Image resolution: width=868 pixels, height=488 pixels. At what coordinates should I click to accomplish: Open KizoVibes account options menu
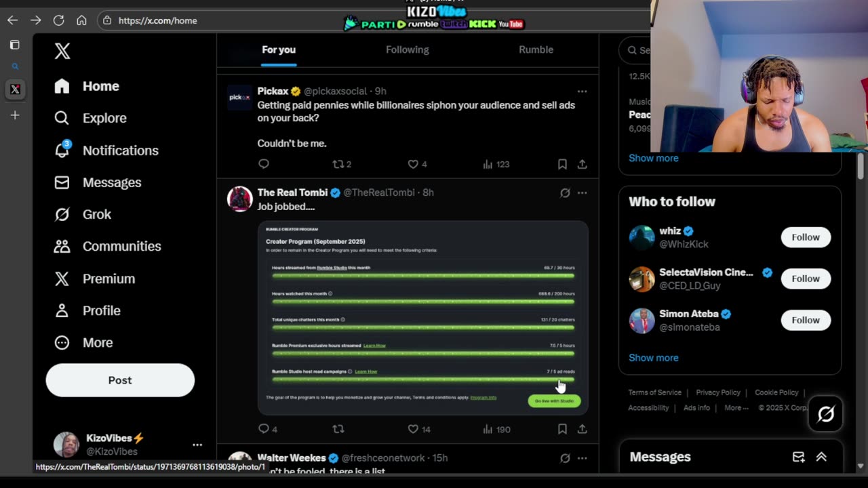[197, 445]
